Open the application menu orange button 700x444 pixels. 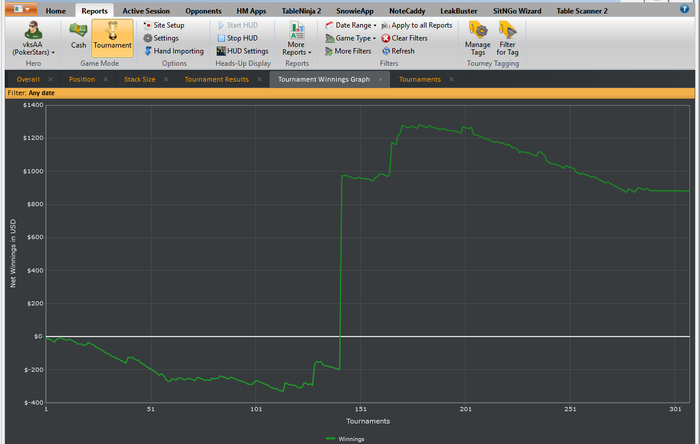point(21,9)
